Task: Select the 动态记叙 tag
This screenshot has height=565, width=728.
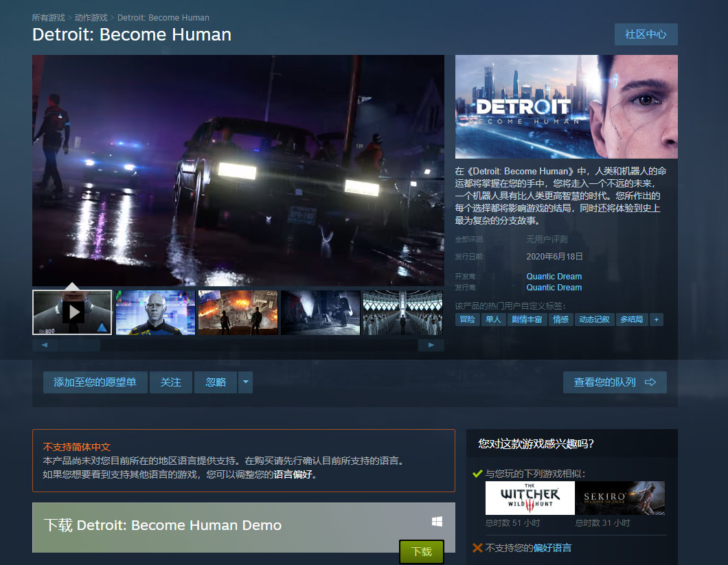Action: click(x=594, y=319)
